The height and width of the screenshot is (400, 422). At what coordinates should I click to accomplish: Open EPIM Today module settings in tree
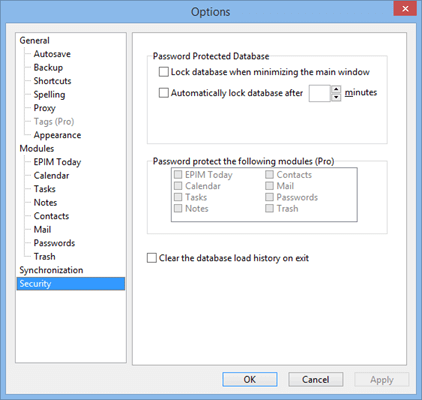pos(57,162)
